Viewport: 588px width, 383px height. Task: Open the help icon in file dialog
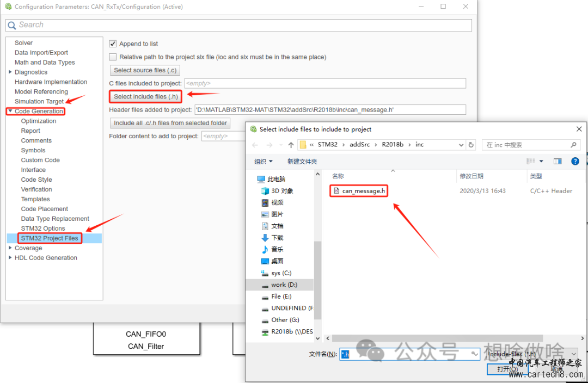pyautogui.click(x=575, y=162)
